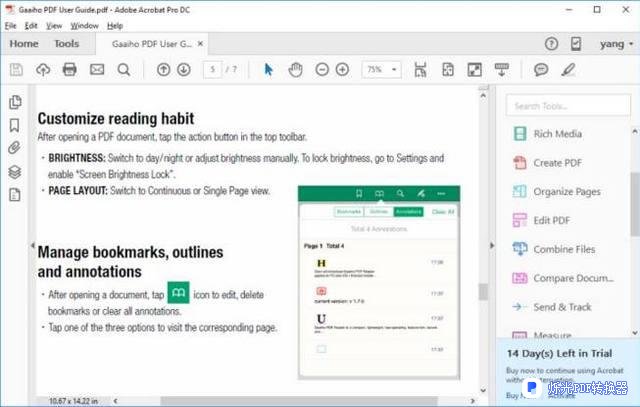The height and width of the screenshot is (407, 640).
Task: Click tools pane scroll down arrow
Action: point(635,333)
